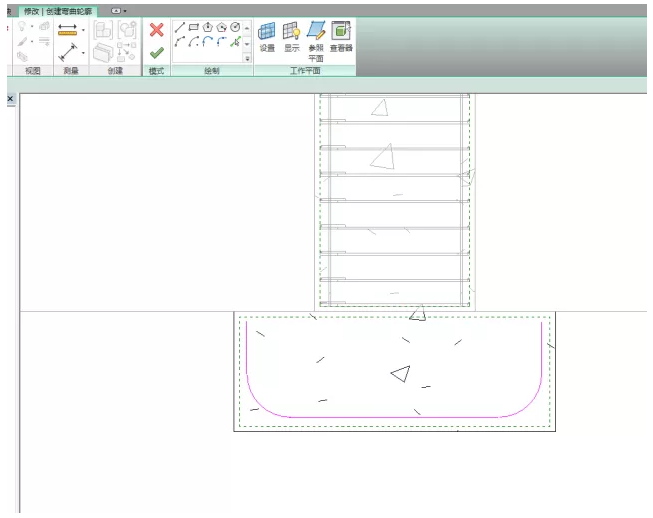This screenshot has height=518, width=653.
Task: Select the Circle draw tool
Action: tap(235, 27)
